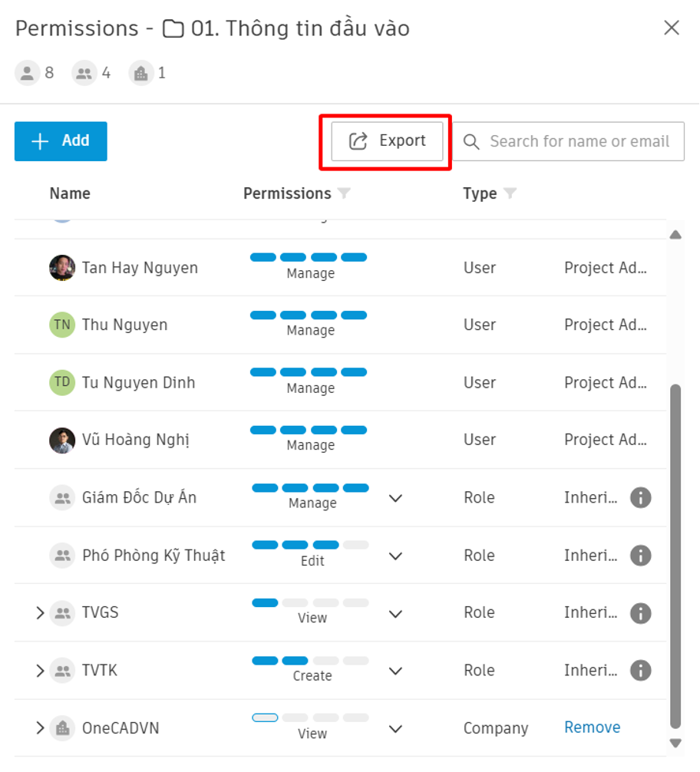Open permission level dropdown for OneCADVN
The image size is (700, 772).
[x=395, y=729]
